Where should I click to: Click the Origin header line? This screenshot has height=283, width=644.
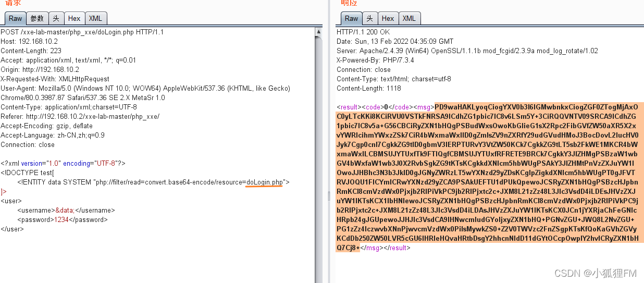40,70
